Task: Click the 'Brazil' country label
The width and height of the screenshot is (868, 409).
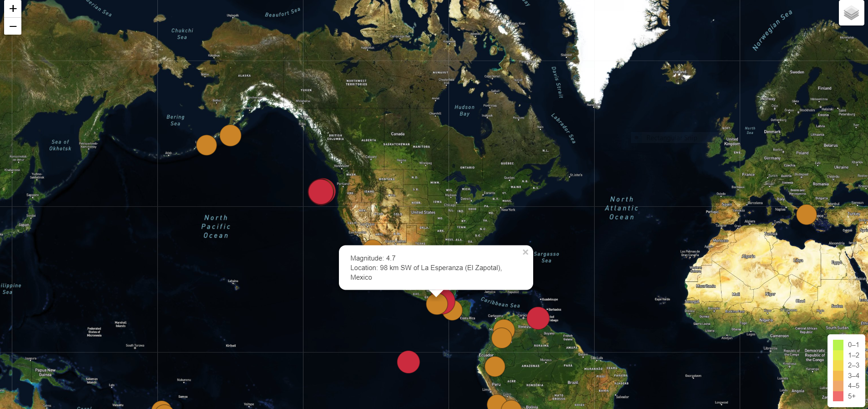Action: point(573,383)
